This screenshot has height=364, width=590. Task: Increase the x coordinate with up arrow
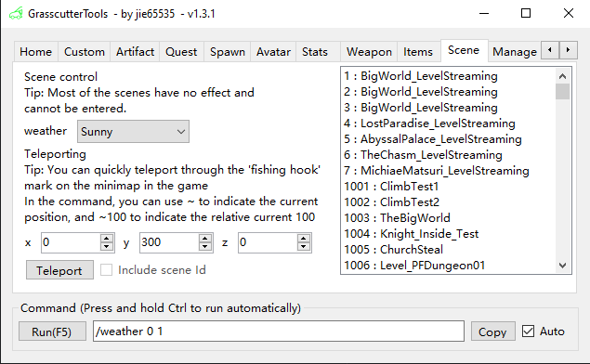click(x=107, y=239)
